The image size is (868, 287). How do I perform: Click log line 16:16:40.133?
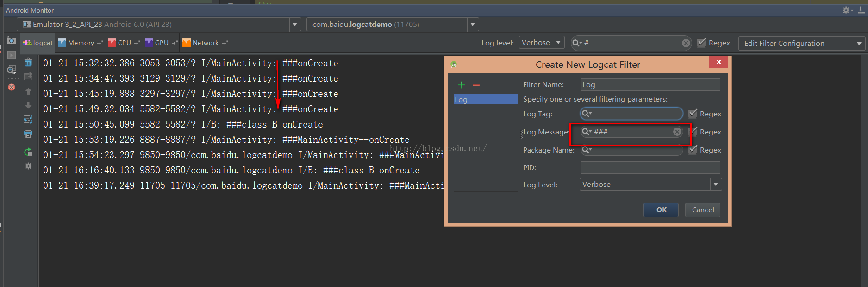coord(231,170)
